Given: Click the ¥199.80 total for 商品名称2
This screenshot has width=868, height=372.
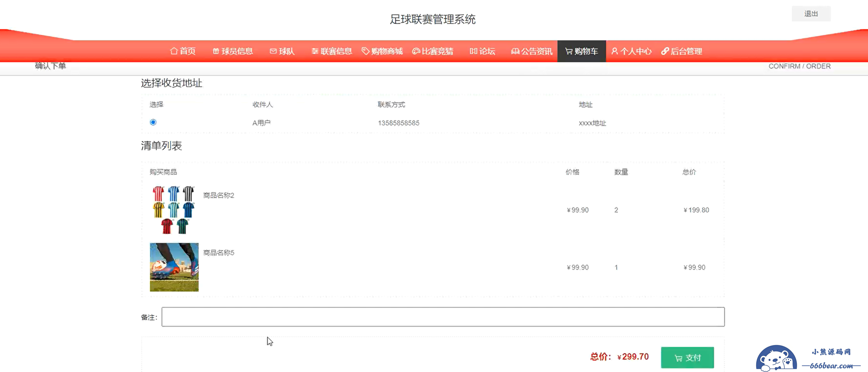Looking at the screenshot, I should (x=696, y=210).
